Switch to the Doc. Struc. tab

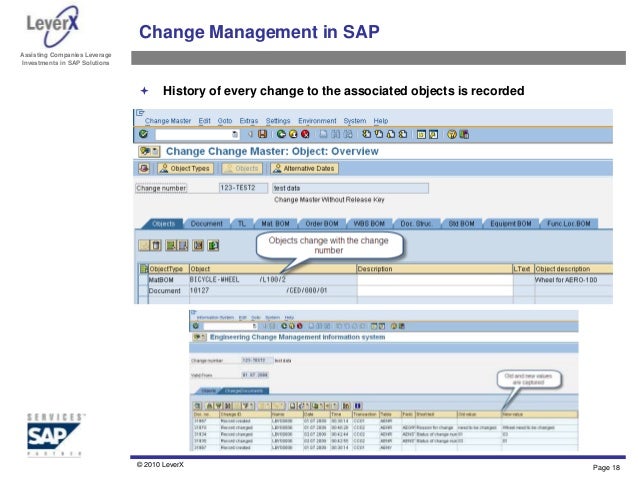point(415,223)
